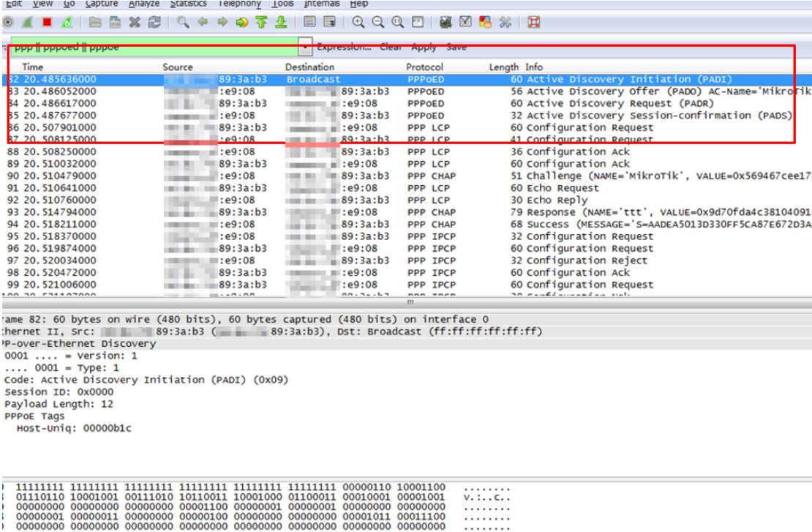The image size is (812, 532).
Task: Click the display filter input field
Action: [x=154, y=47]
